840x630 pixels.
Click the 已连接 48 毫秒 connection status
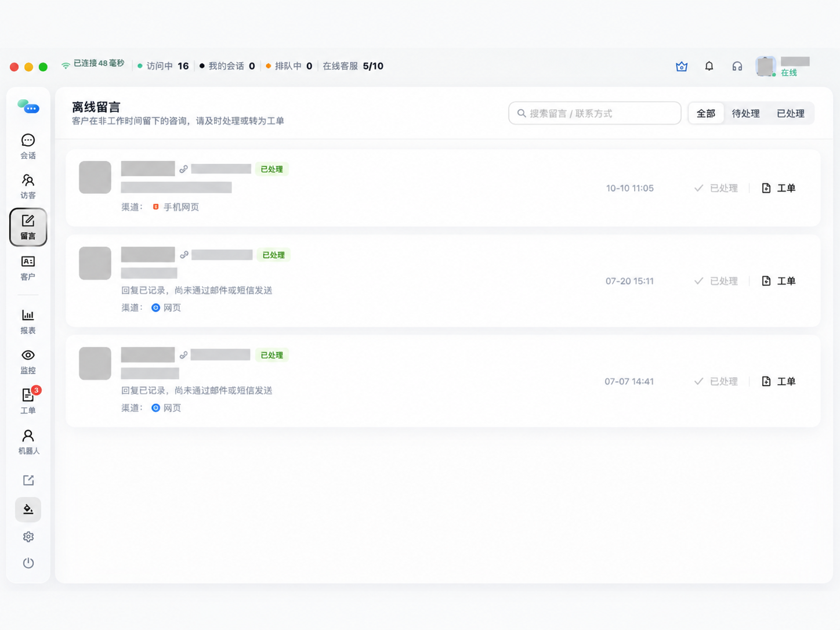[x=93, y=63]
